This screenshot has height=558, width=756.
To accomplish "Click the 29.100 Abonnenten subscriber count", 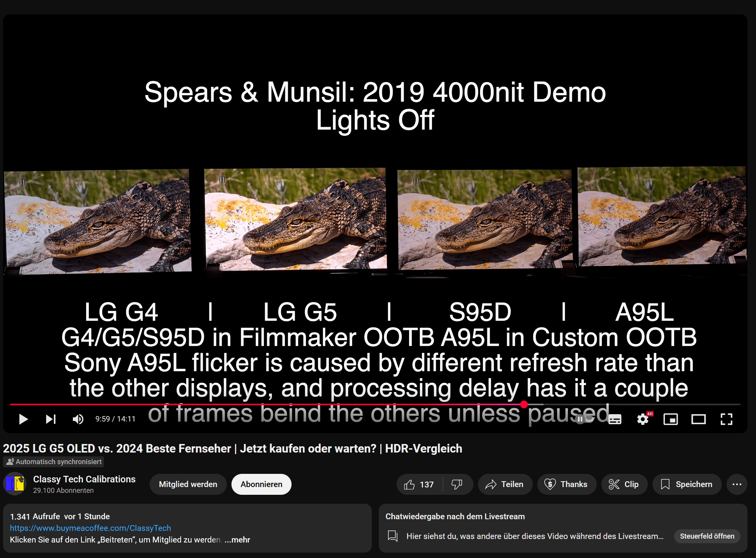I will (63, 491).
